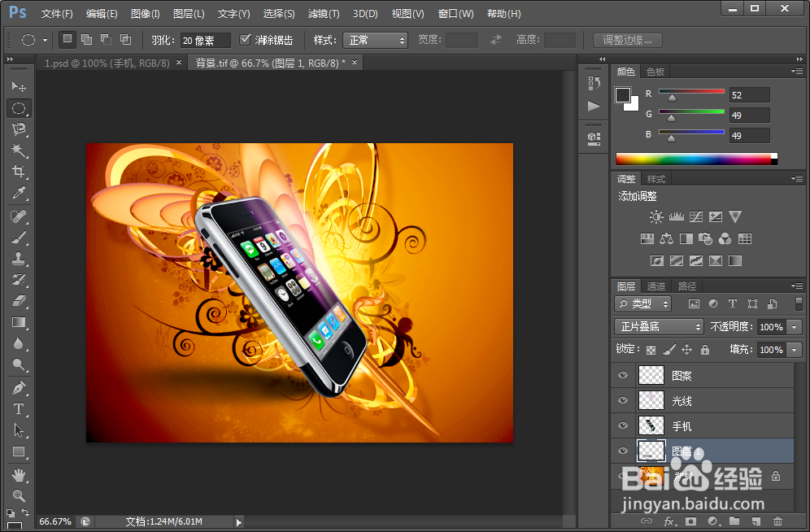
Task: Click the Levels adjustment icon
Action: click(x=676, y=216)
